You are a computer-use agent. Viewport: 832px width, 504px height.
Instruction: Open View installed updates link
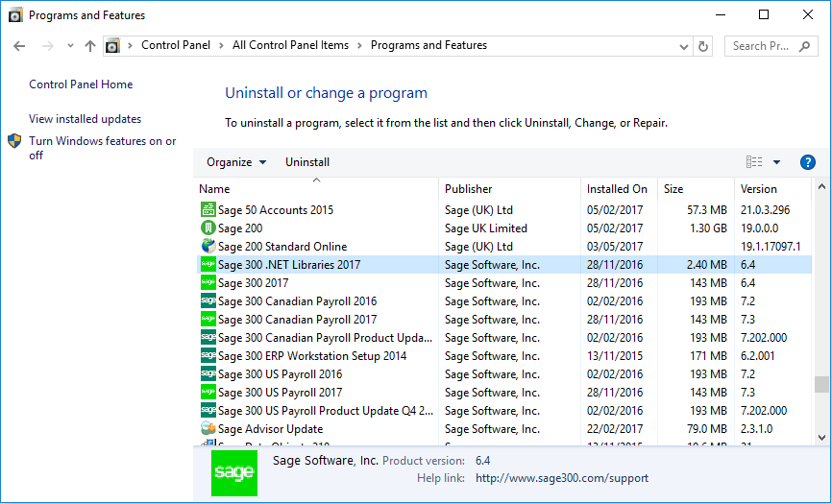coord(85,119)
